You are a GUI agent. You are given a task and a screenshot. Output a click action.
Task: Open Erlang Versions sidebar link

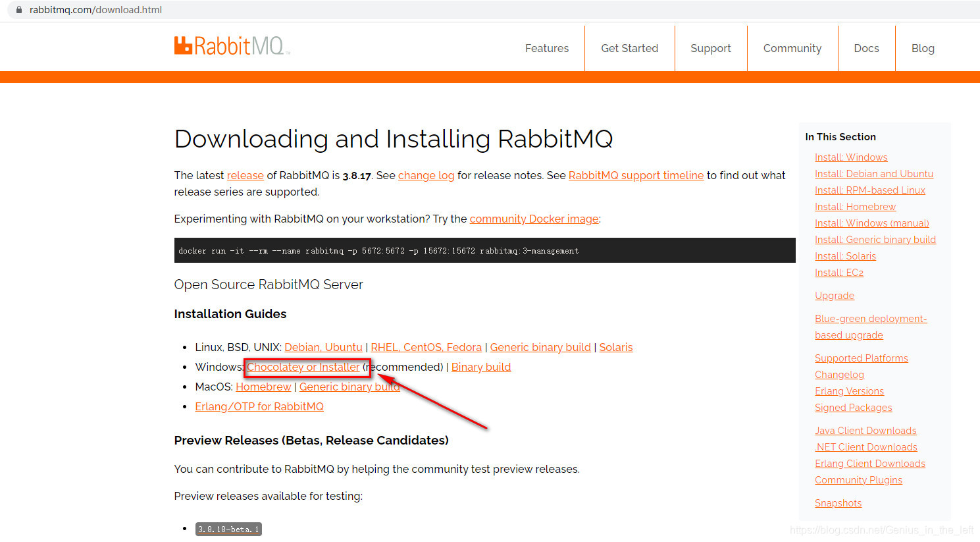tap(849, 391)
